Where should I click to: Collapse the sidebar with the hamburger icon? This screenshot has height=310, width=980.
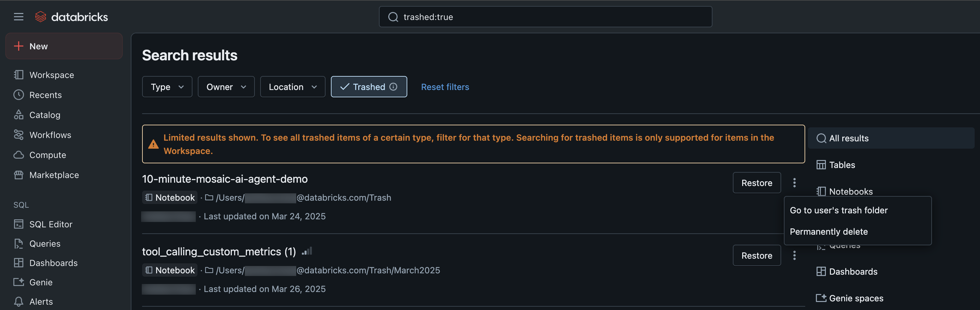pos(18,16)
